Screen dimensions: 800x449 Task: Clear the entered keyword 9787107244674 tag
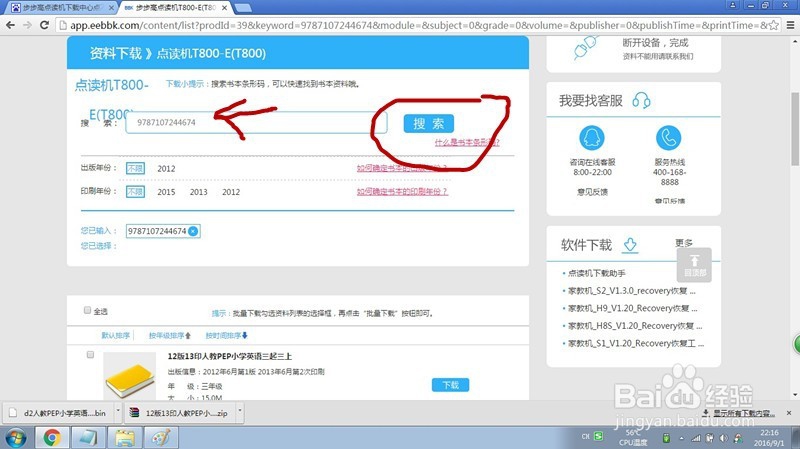193,231
